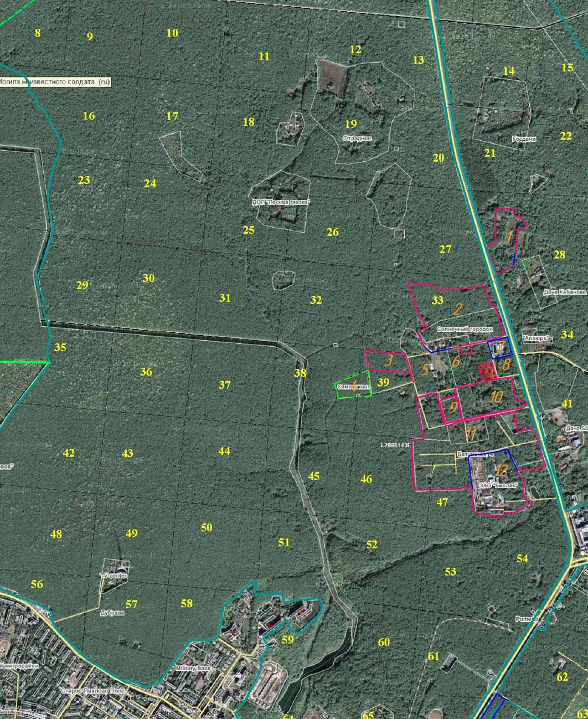The image size is (588, 719).
Task: Open the 'Солнечный городок' label
Action: 464,329
